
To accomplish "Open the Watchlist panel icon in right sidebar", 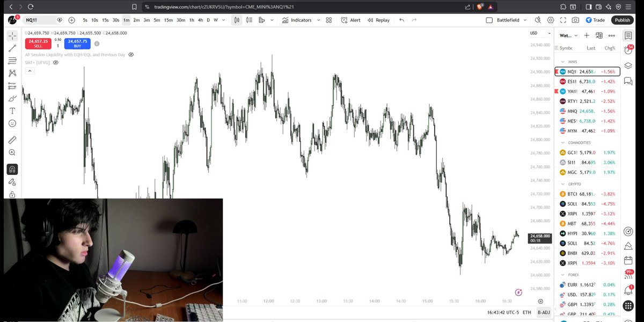I will click(629, 34).
